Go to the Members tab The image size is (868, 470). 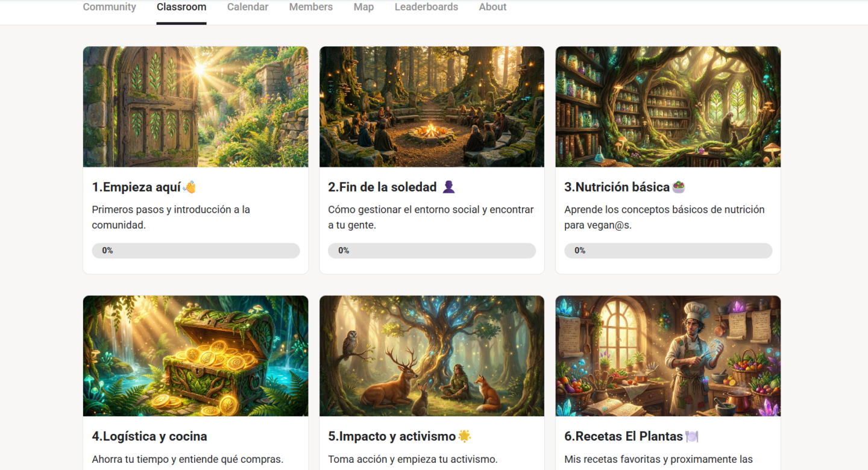pyautogui.click(x=311, y=7)
